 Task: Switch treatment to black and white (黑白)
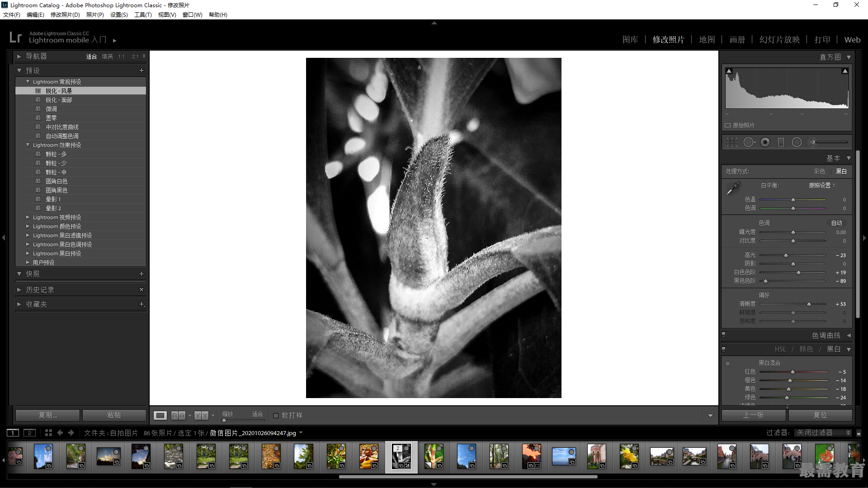click(x=841, y=171)
